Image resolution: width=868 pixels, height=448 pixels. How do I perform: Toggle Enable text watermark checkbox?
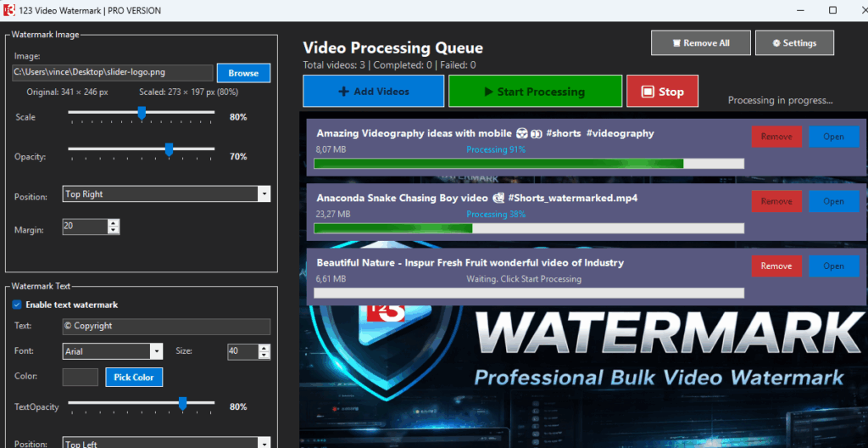(x=17, y=305)
